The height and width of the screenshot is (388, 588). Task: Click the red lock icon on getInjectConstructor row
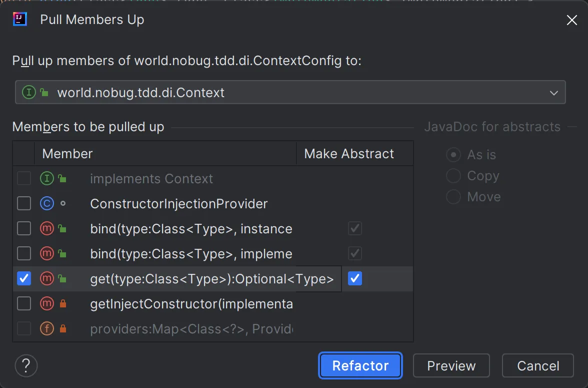point(62,304)
